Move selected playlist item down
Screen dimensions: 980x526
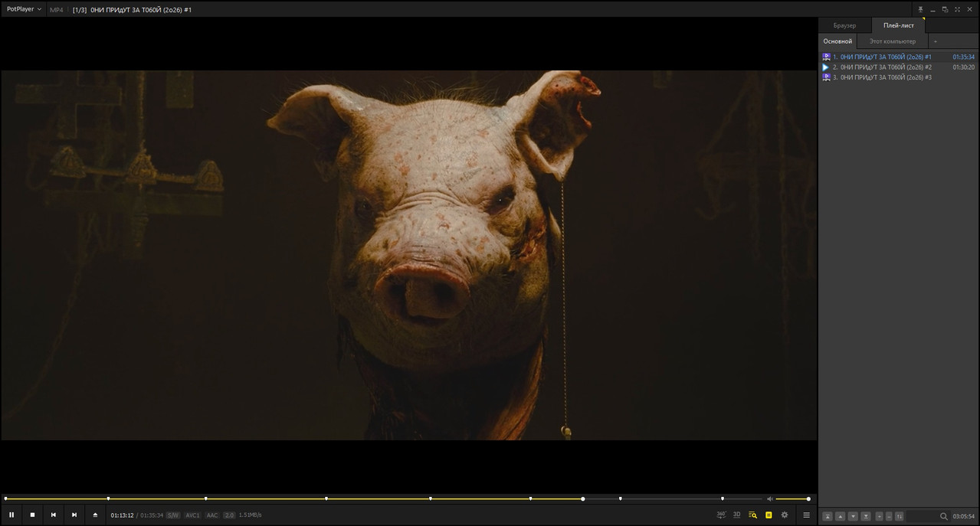click(853, 516)
